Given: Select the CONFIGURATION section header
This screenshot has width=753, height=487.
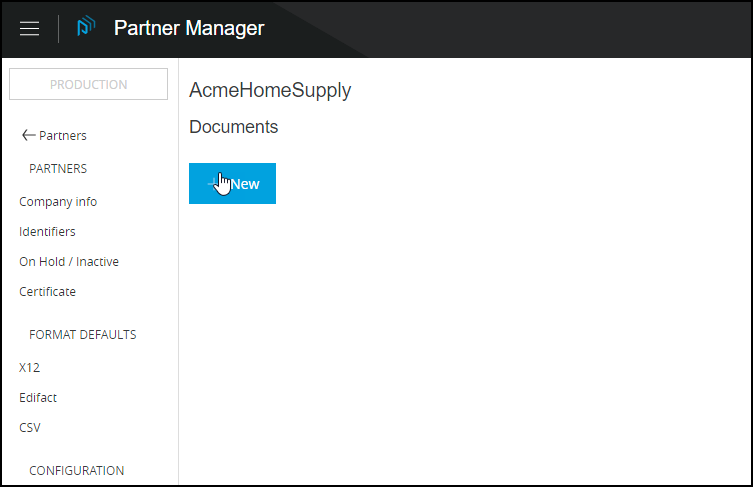Looking at the screenshot, I should pyautogui.click(x=77, y=471).
